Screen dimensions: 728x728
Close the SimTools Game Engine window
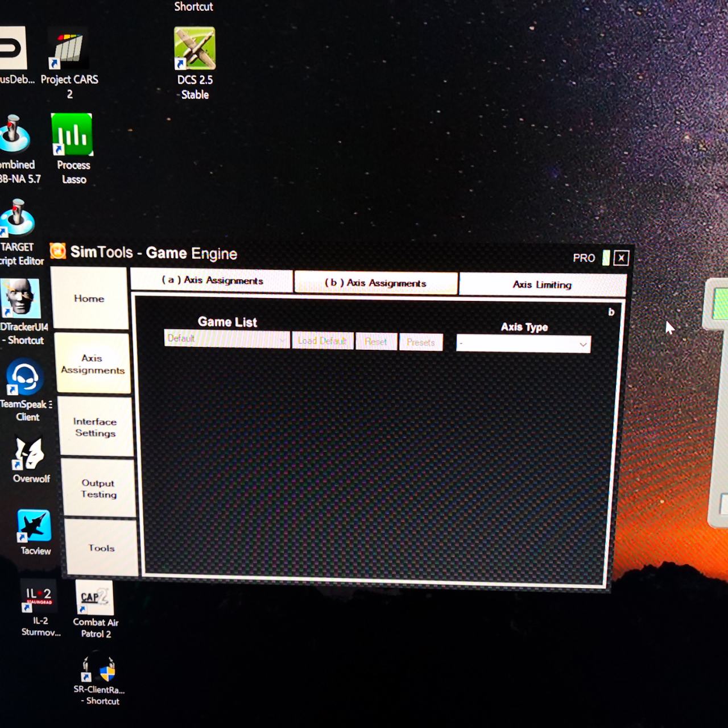point(621,258)
